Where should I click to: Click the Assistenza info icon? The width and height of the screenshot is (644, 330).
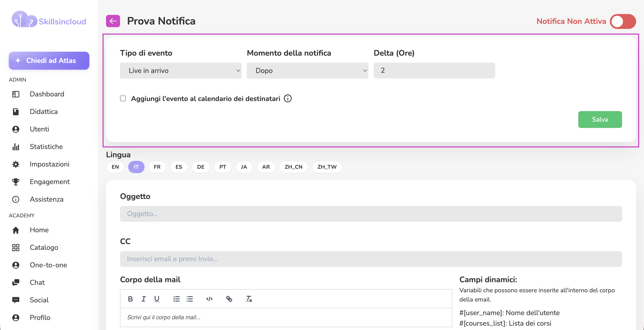click(x=16, y=199)
